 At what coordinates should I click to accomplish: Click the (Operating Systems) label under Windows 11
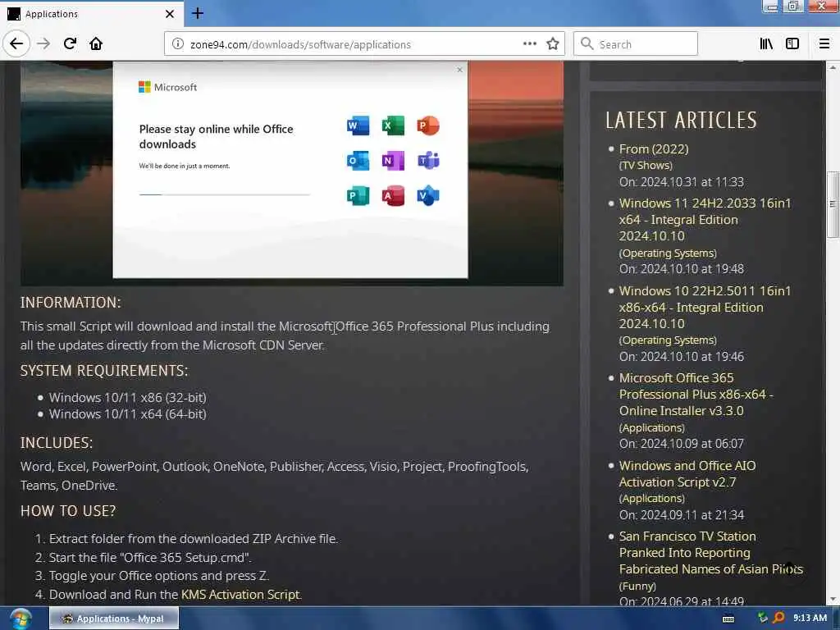coord(668,253)
